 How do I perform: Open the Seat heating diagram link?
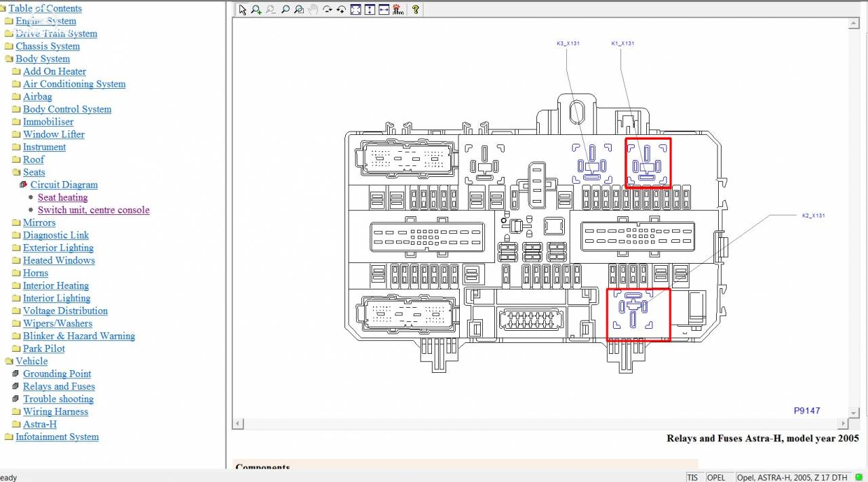pos(62,197)
